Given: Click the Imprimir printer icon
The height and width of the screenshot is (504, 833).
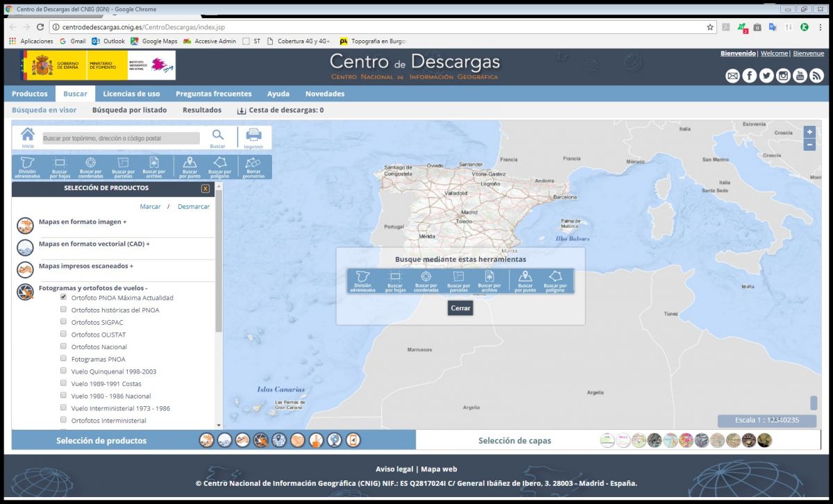Looking at the screenshot, I should [253, 137].
